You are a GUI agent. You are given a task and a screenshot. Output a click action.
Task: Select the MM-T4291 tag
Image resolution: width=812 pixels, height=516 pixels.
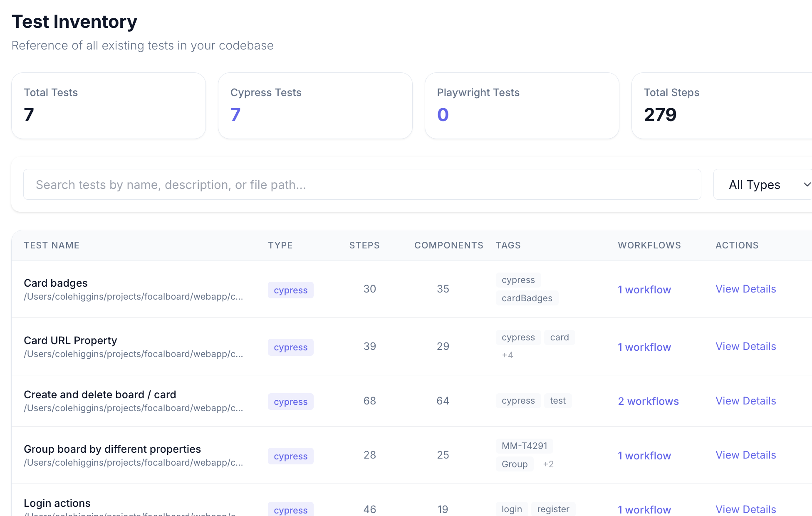pos(525,446)
